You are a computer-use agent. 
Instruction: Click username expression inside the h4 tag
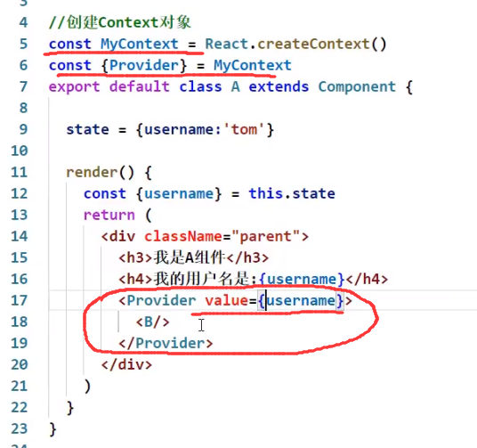click(302, 280)
